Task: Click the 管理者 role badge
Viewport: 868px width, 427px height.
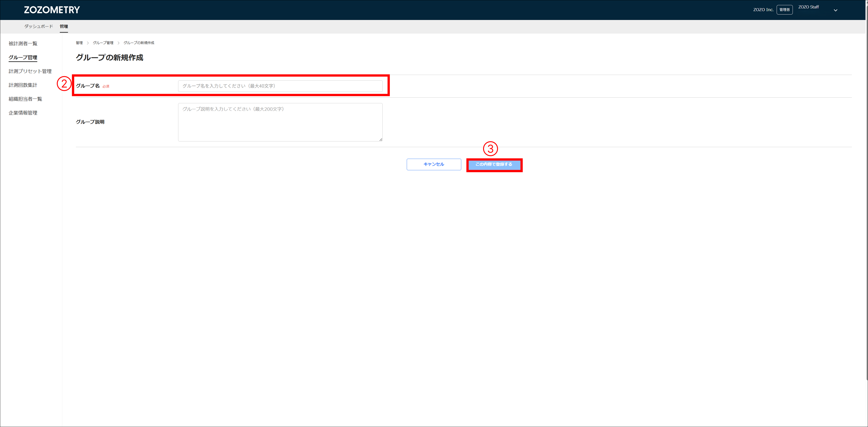Action: (x=784, y=10)
